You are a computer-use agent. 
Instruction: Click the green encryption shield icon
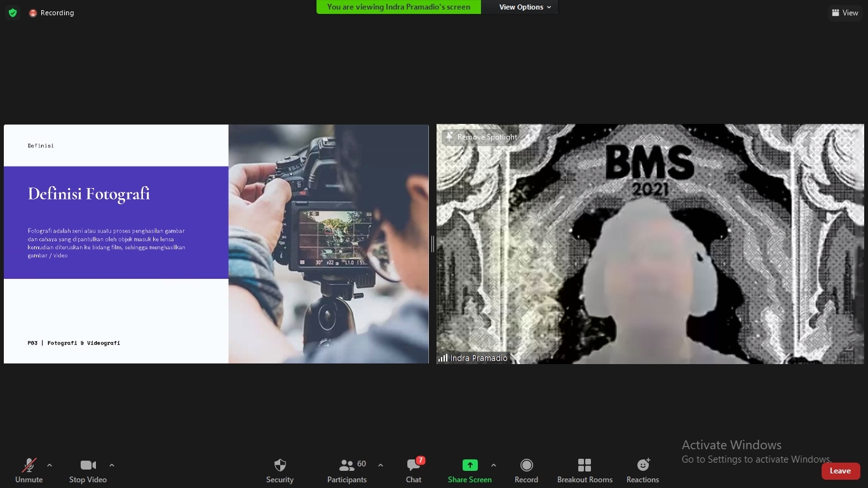pyautogui.click(x=13, y=13)
